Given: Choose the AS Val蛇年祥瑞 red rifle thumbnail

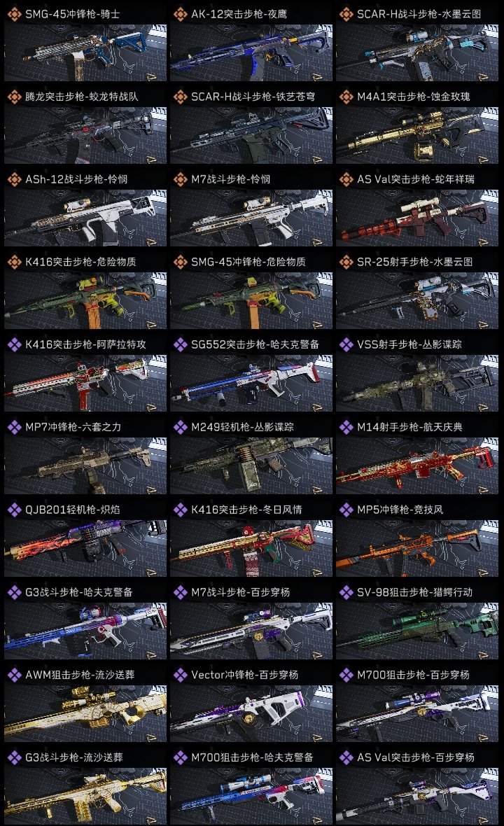Looking at the screenshot, I should pos(417,218).
